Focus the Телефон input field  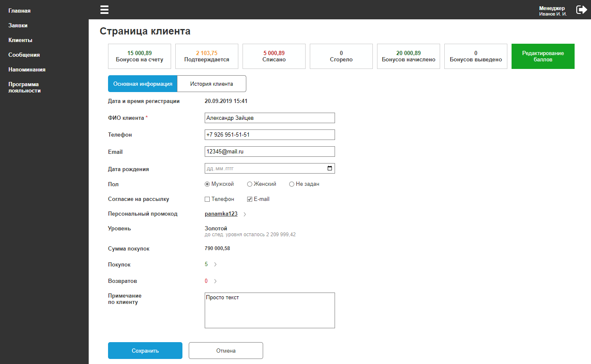point(270,135)
